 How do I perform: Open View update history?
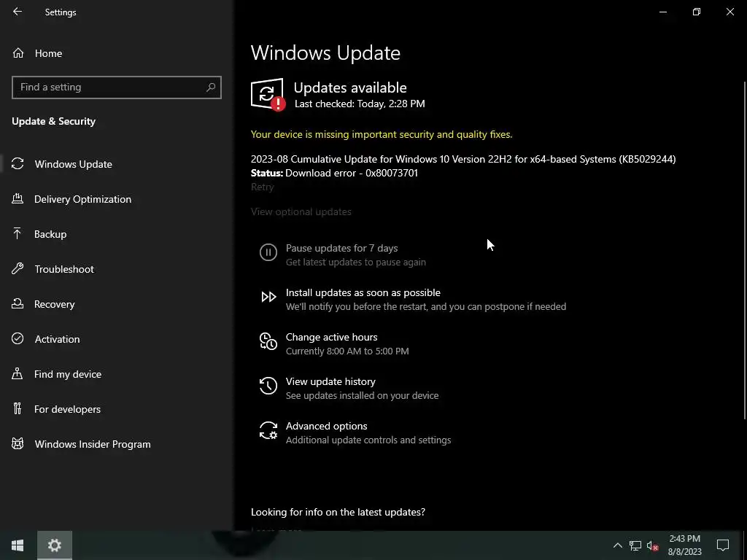coord(330,381)
